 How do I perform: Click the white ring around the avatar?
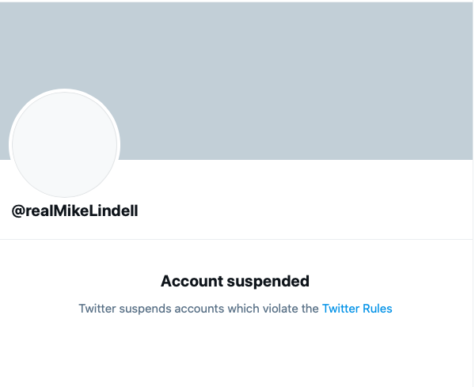(64, 90)
